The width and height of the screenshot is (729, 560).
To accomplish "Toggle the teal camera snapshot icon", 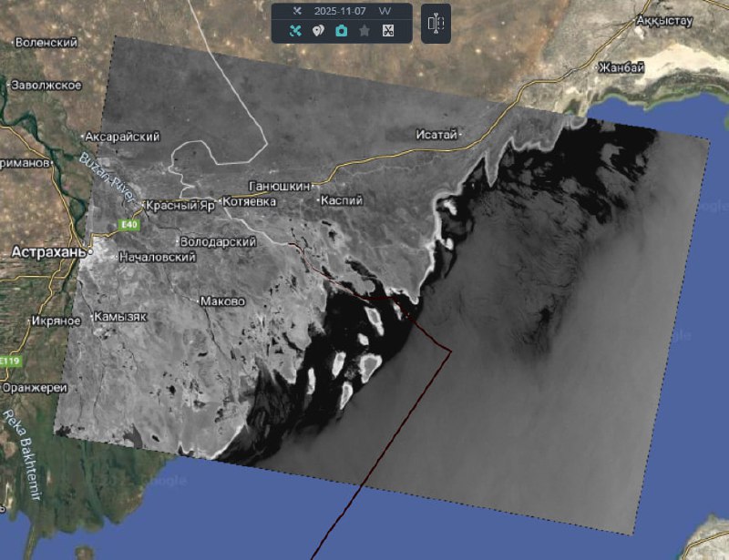I will 341,30.
